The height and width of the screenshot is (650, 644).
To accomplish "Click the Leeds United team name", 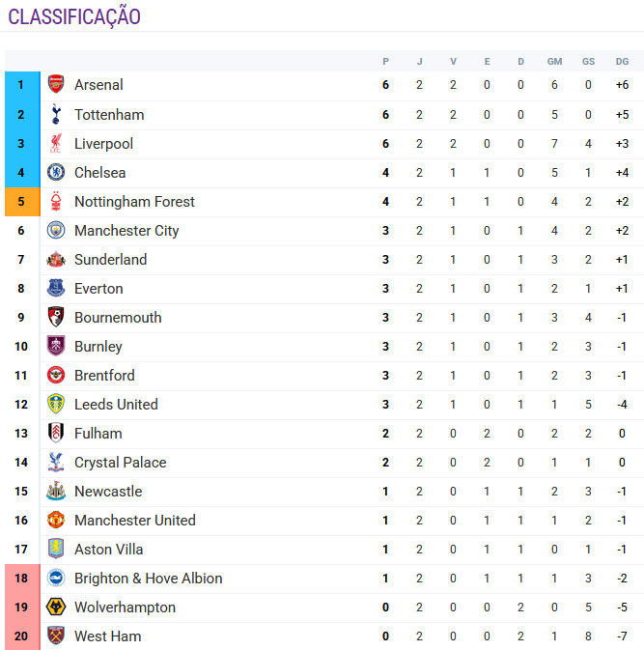I will 117,404.
